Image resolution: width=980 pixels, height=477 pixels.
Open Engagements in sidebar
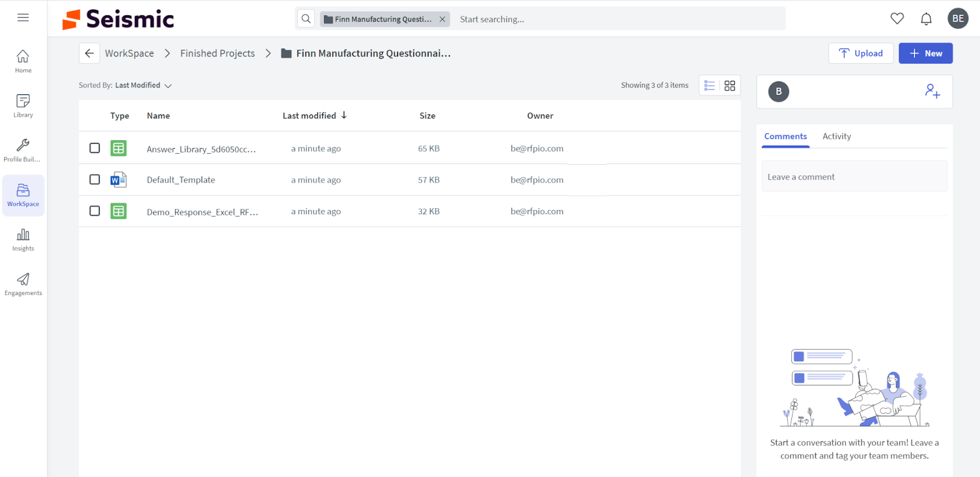[23, 284]
